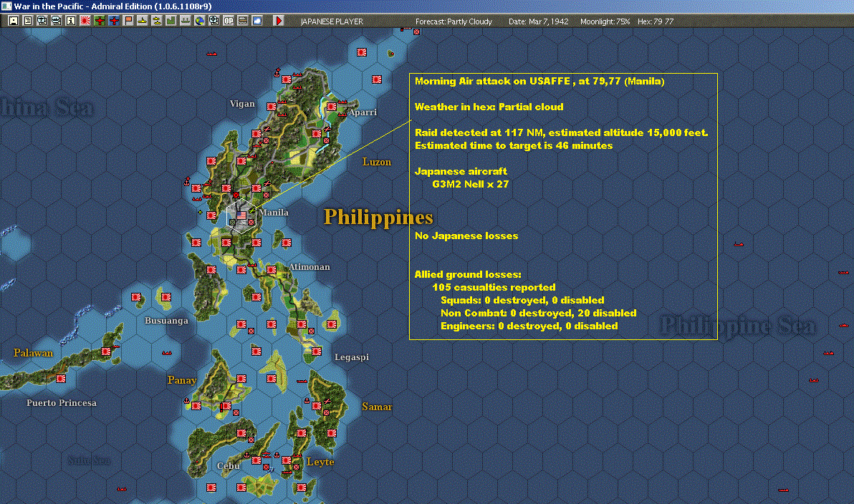854x504 pixels.
Task: Click 'Raid detected at 117 NM' line
Action: click(561, 133)
